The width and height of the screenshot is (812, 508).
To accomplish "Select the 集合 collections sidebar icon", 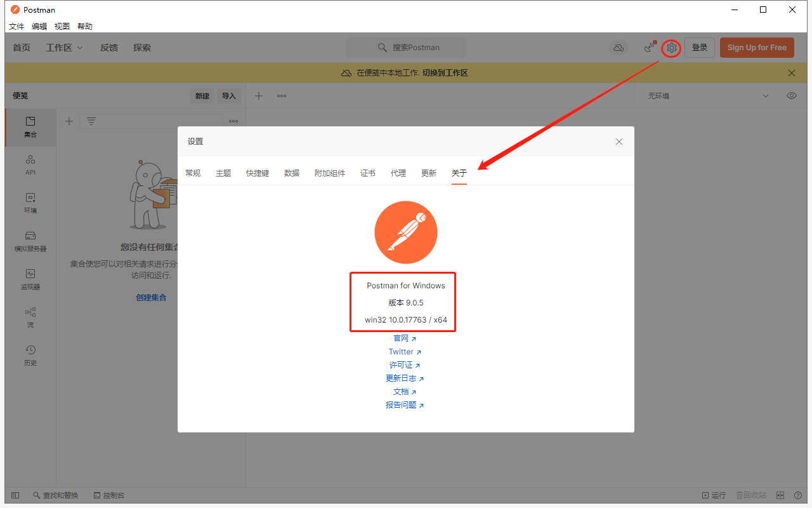I will [30, 127].
